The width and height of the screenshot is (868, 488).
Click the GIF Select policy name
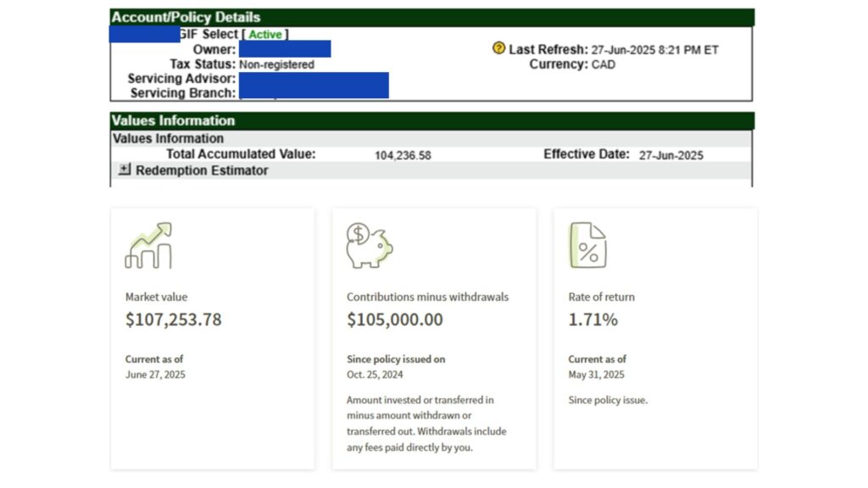point(209,34)
